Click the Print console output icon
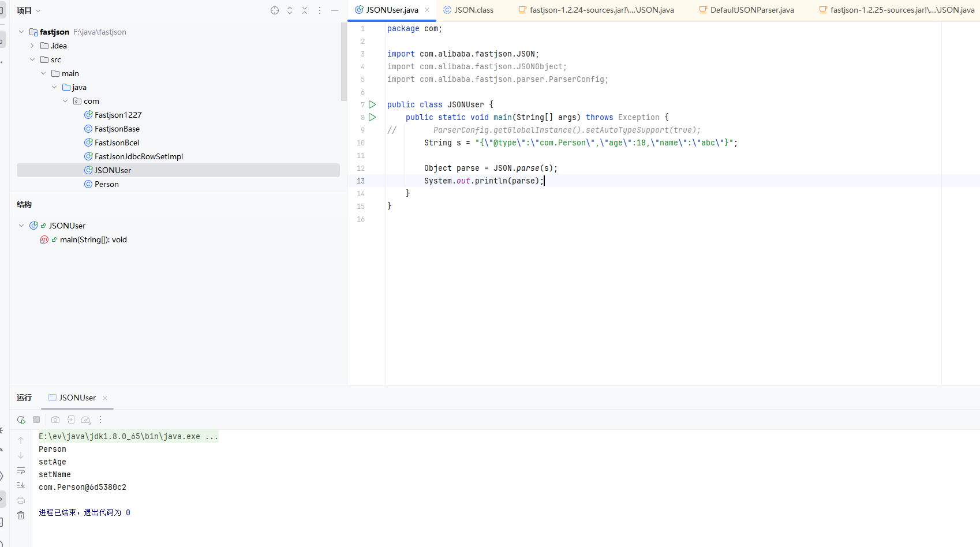 click(21, 500)
